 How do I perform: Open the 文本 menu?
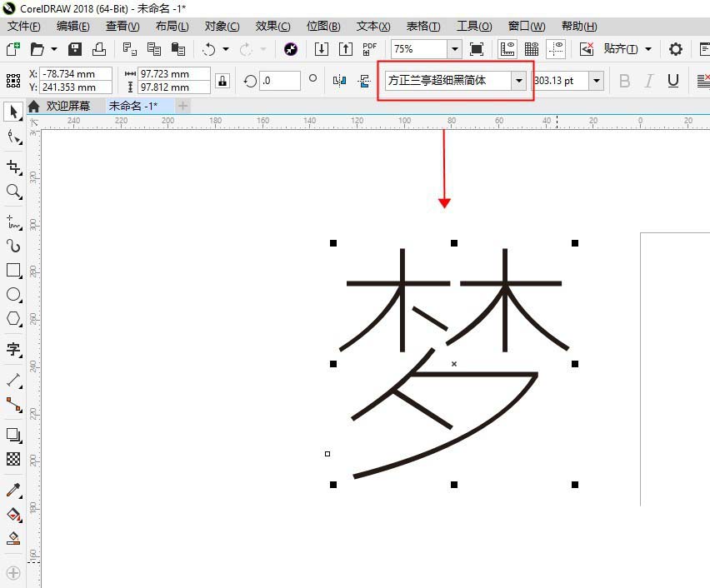[x=372, y=26]
